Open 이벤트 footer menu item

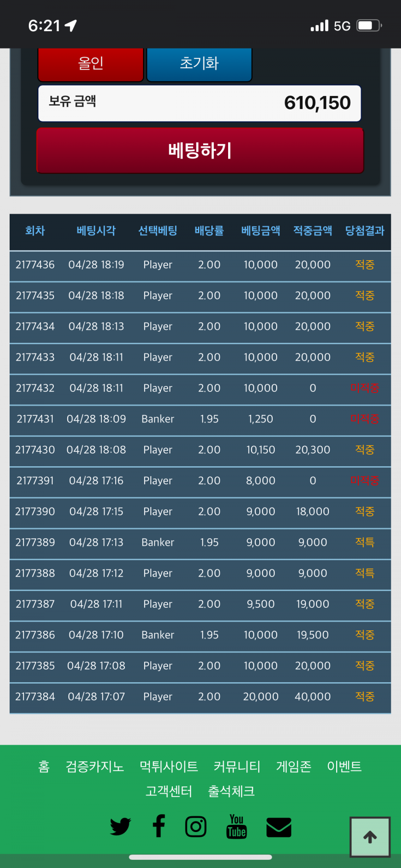click(x=344, y=766)
